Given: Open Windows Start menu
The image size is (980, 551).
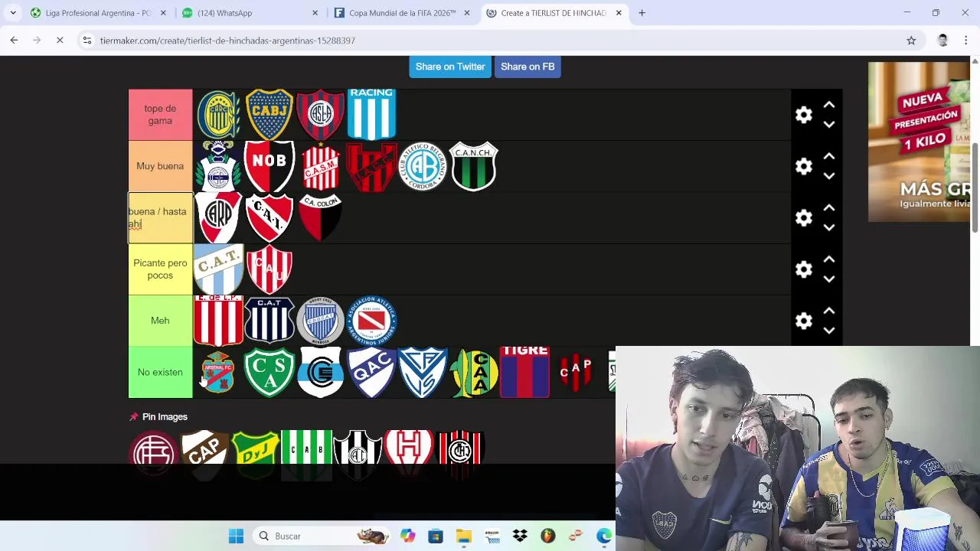Looking at the screenshot, I should [x=236, y=536].
